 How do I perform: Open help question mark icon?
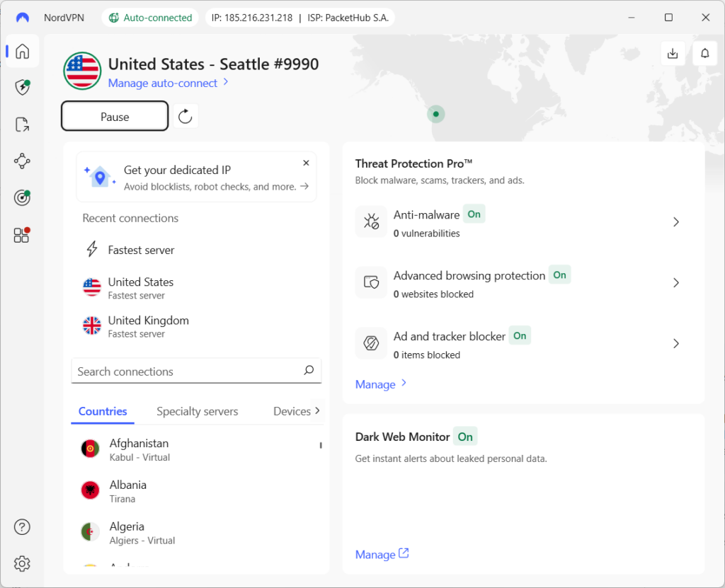click(x=22, y=526)
